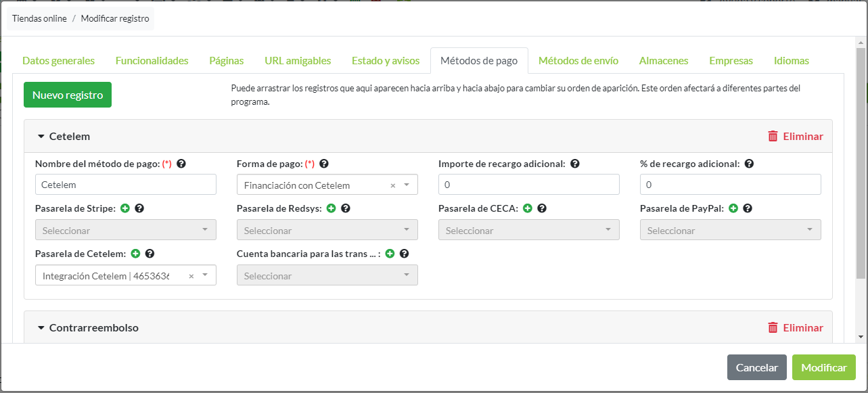The height and width of the screenshot is (393, 868).
Task: Go to the Datos generales tab
Action: coord(58,61)
